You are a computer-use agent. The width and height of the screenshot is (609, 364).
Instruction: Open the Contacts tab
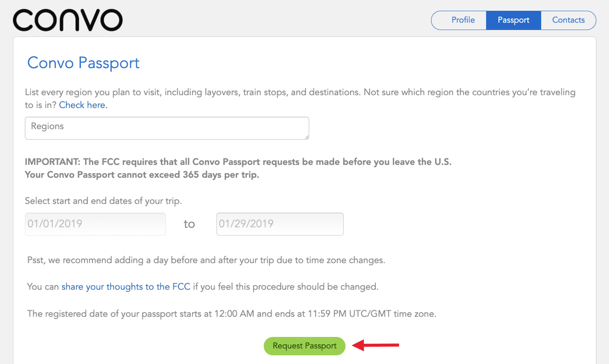[568, 20]
